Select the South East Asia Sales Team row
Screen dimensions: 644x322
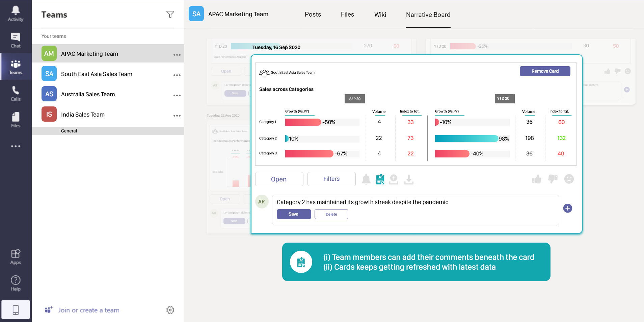108,74
